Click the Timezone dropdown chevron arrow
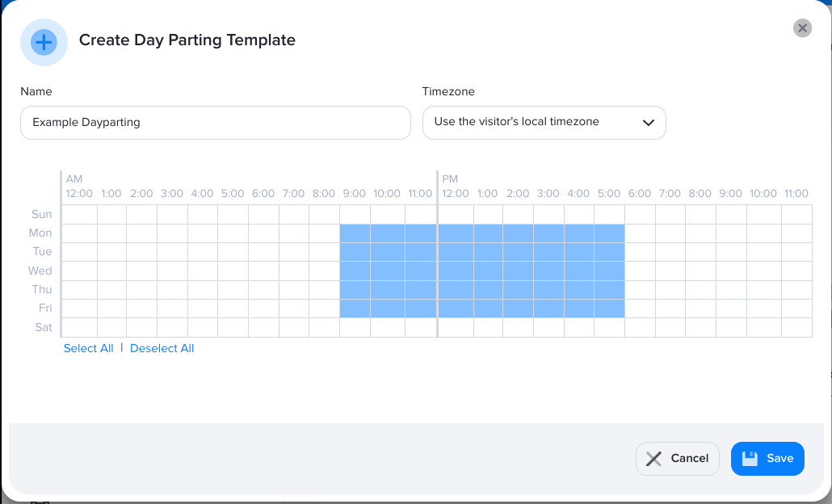832x504 pixels. pos(648,123)
